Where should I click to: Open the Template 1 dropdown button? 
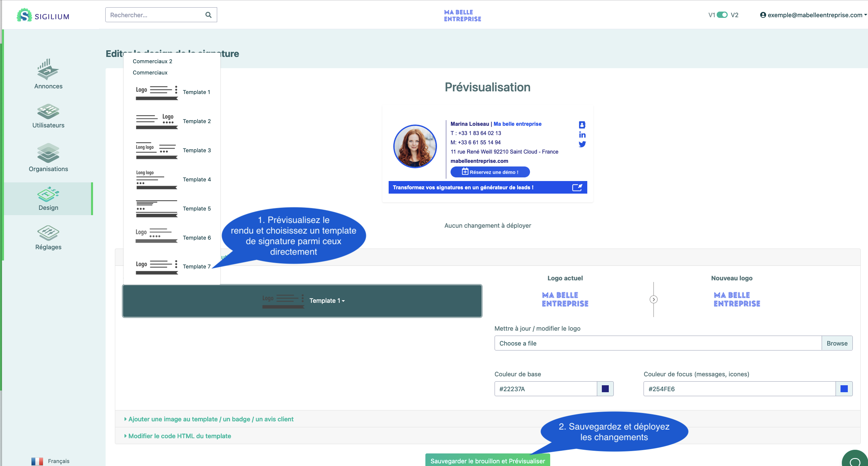point(326,301)
